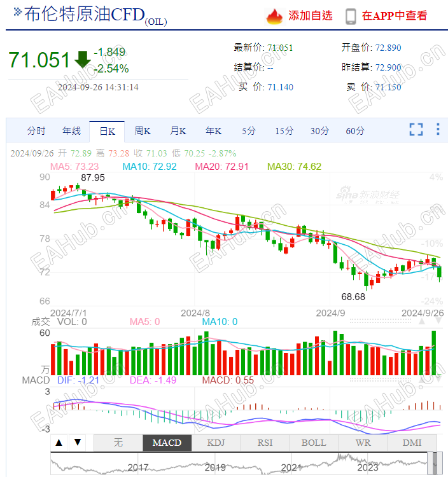This screenshot has height=477, width=448.
Task: Click the 68.68 low price label
Action: point(353,296)
